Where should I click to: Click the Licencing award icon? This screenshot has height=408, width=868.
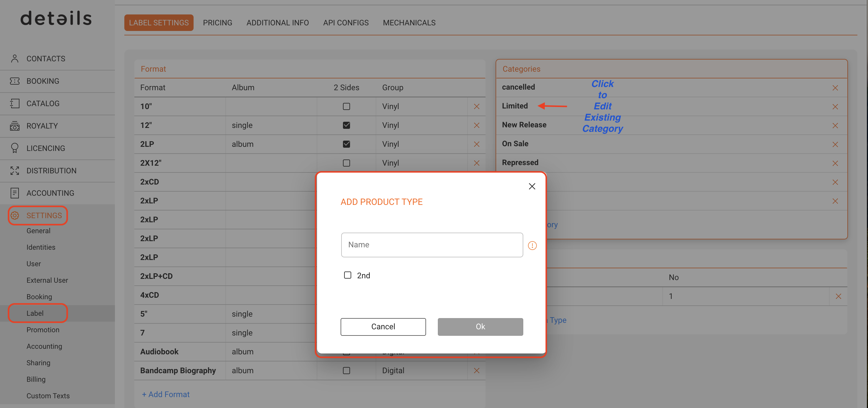[x=14, y=148]
